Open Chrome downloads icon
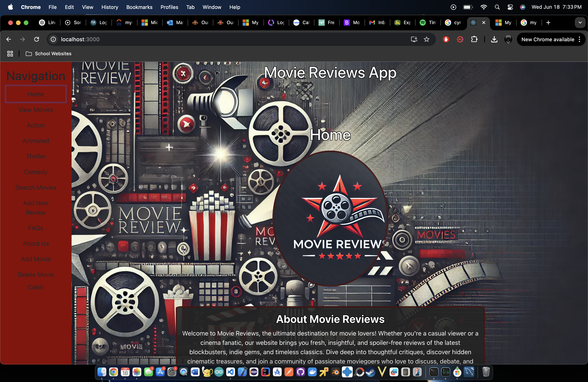 (x=494, y=39)
